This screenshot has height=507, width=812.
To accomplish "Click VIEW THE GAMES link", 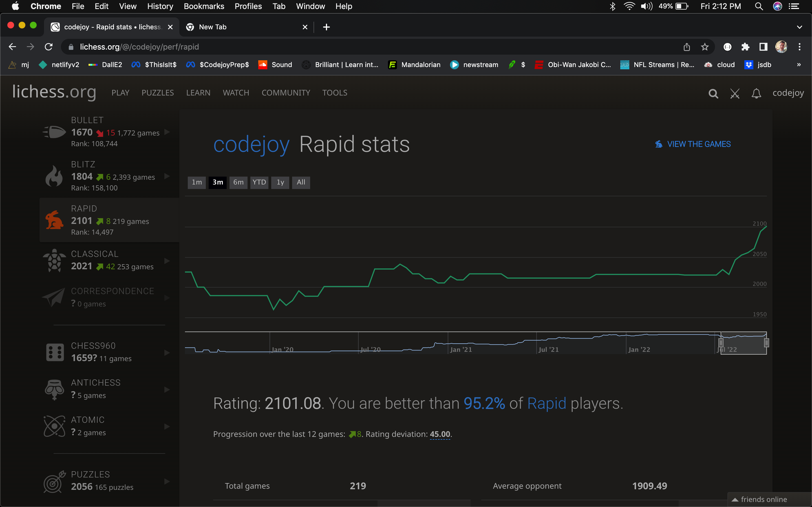I will point(699,144).
